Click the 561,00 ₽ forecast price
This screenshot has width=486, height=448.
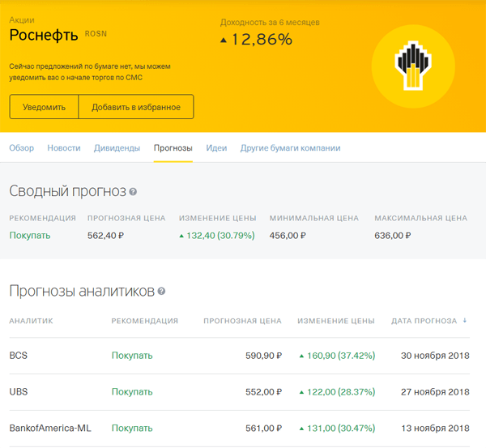click(x=263, y=429)
